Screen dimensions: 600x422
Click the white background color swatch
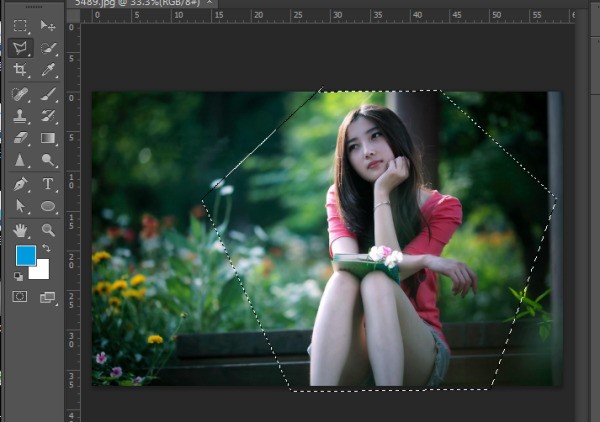(x=41, y=271)
